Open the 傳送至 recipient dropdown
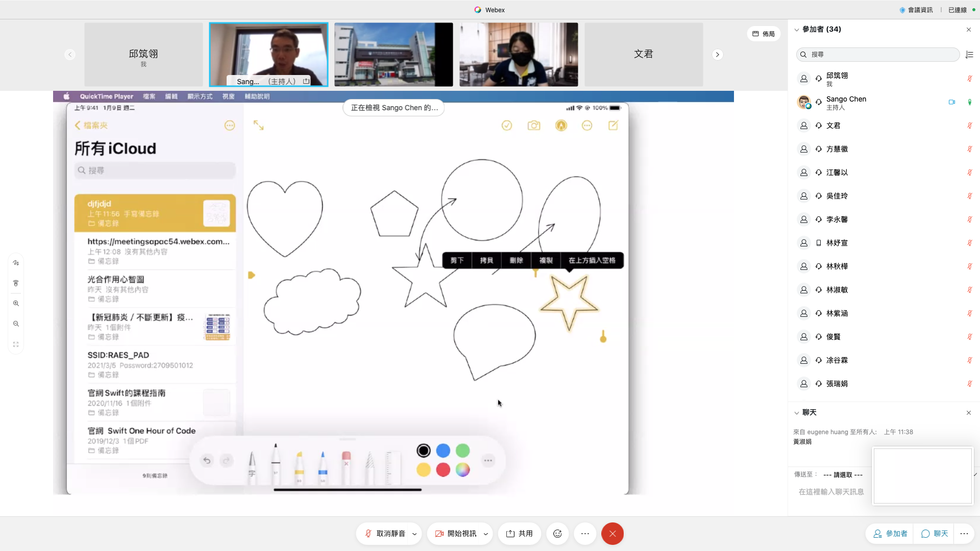Screen dimensions: 980x551 pos(843,474)
